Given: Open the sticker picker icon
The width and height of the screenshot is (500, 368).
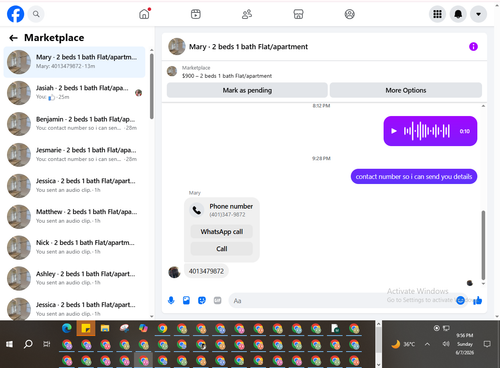Looking at the screenshot, I should (202, 300).
